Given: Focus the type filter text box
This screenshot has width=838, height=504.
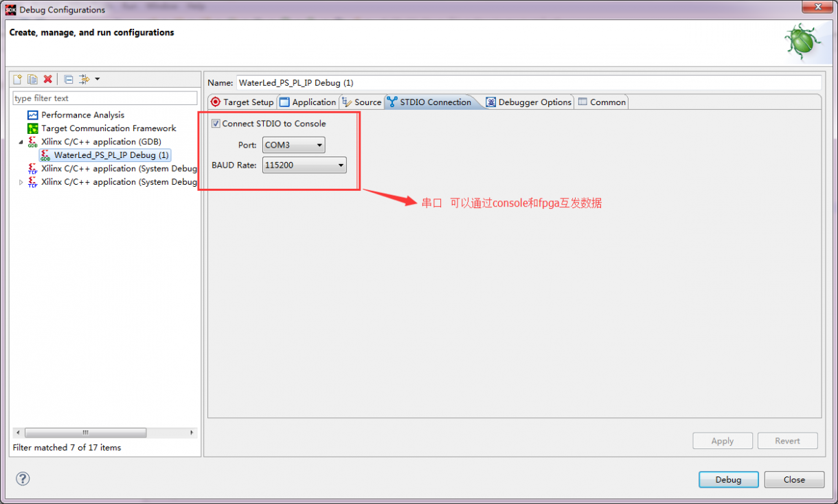Looking at the screenshot, I should coord(104,98).
